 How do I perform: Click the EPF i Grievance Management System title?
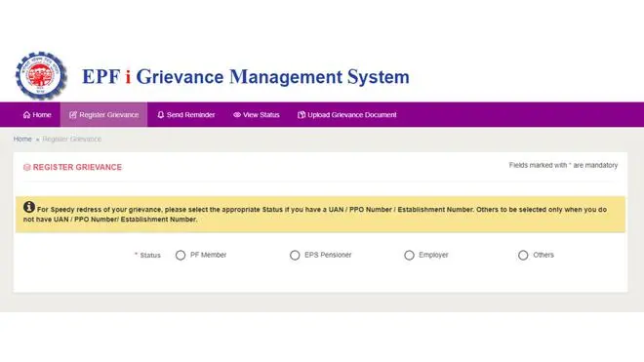tap(246, 77)
